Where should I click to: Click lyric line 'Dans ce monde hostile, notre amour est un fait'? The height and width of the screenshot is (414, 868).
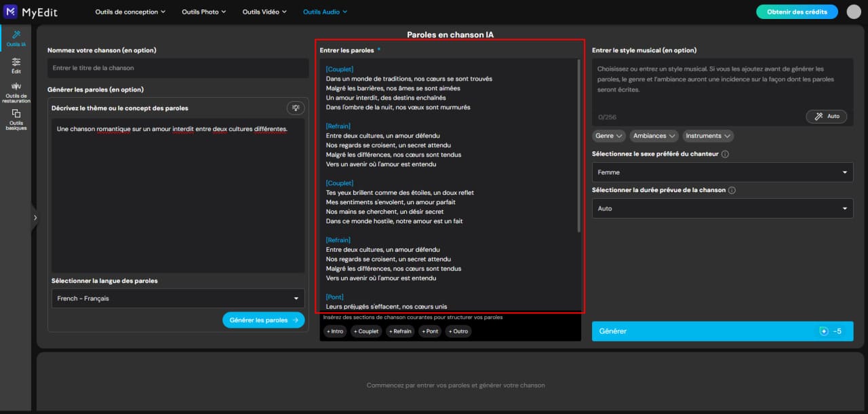(394, 221)
